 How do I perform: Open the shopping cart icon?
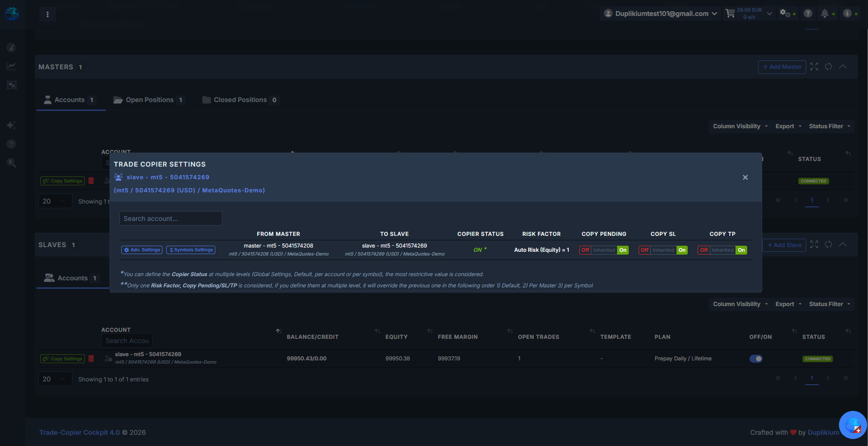[730, 14]
